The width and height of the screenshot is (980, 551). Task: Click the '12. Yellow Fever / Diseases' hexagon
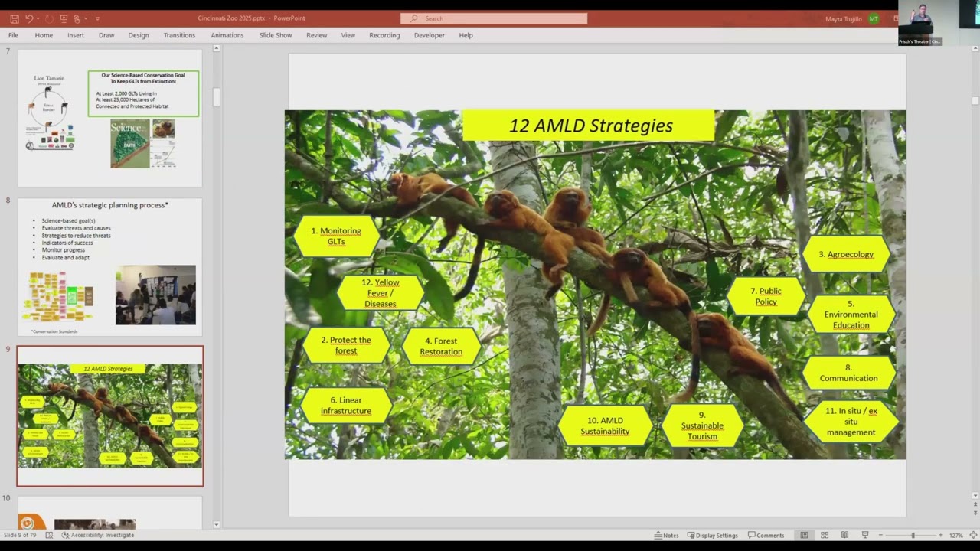[x=381, y=293]
